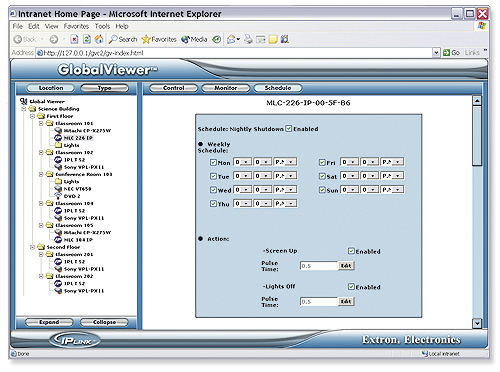Select Sony VPL-PX11 under Classroom 202
This screenshot has height=372, width=500.
(79, 291)
